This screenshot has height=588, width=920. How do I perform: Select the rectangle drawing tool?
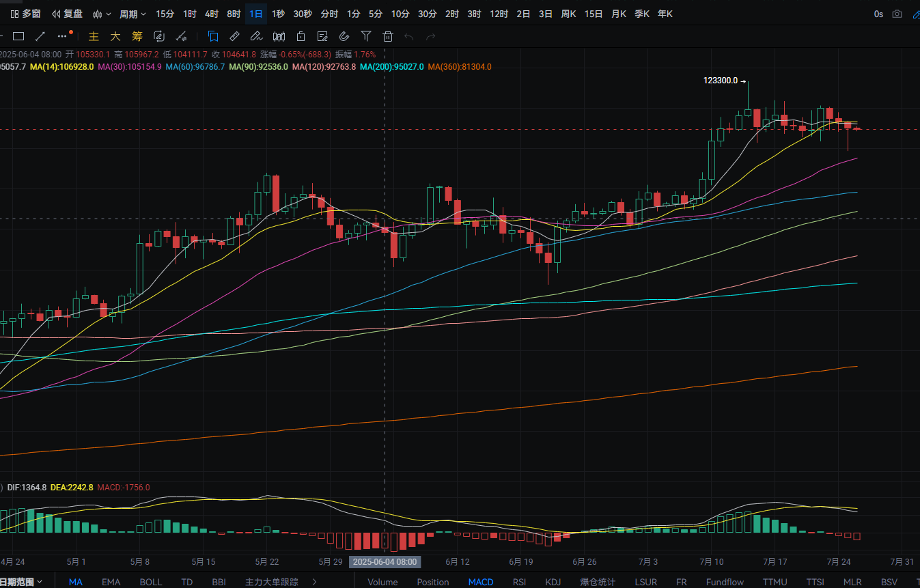[18, 36]
